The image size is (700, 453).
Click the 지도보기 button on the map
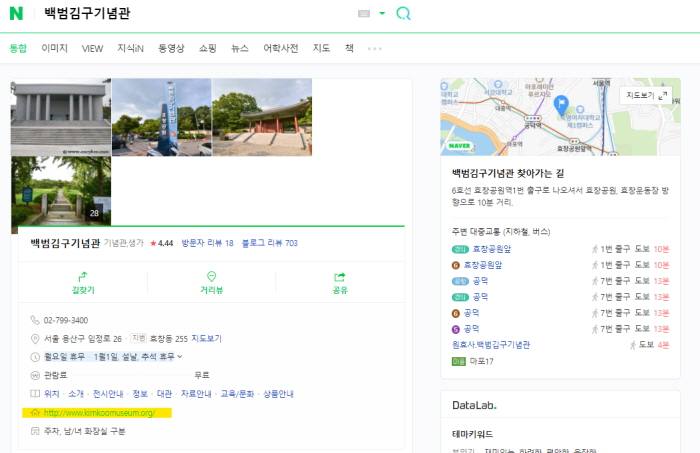click(643, 95)
